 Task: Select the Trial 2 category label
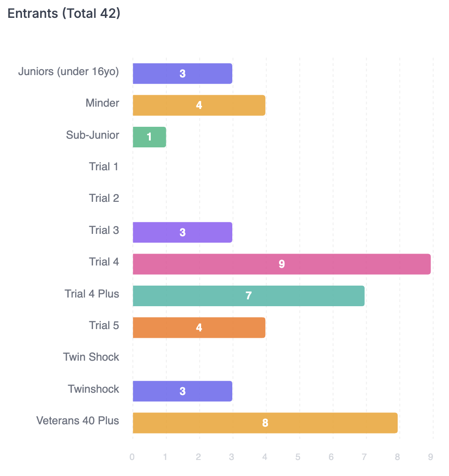[x=104, y=198]
